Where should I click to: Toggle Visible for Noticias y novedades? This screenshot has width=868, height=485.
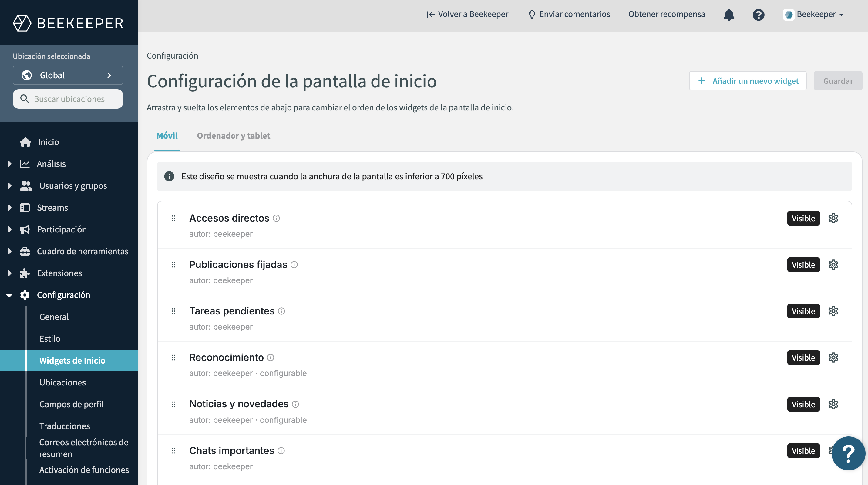[803, 404]
